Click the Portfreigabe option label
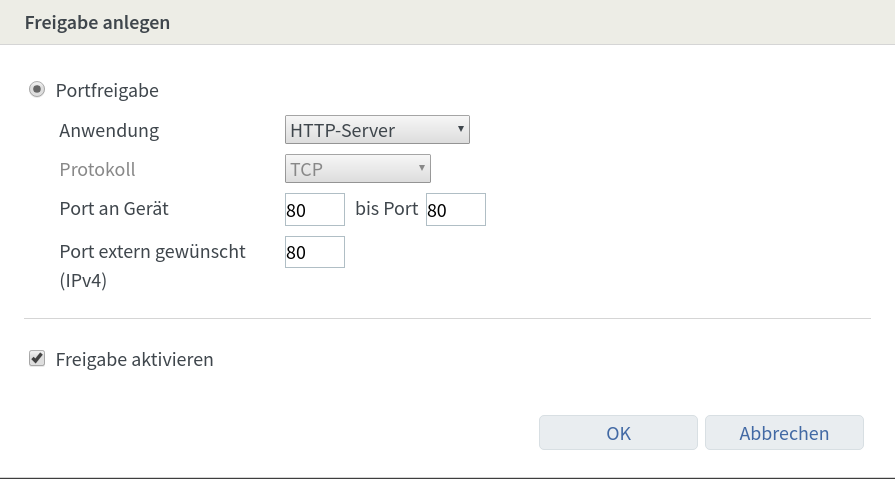 click(x=107, y=91)
